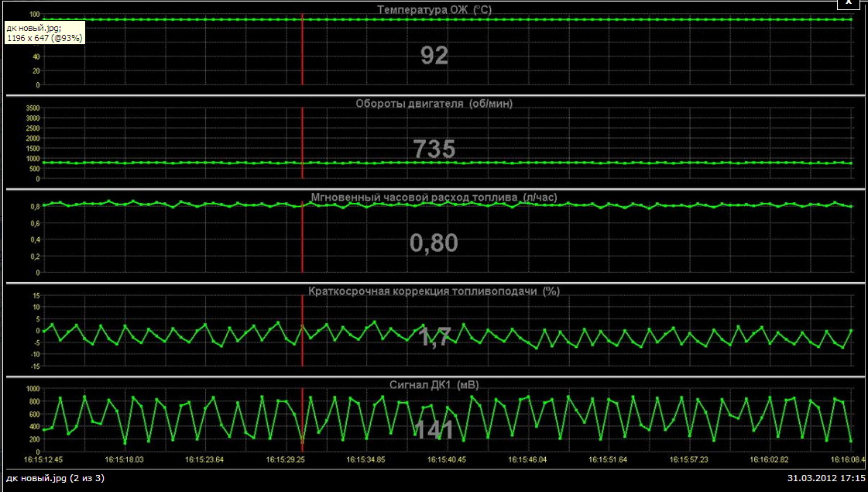The image size is (868, 492).
Task: Click the time label 16:15:18.03
Action: point(124,459)
